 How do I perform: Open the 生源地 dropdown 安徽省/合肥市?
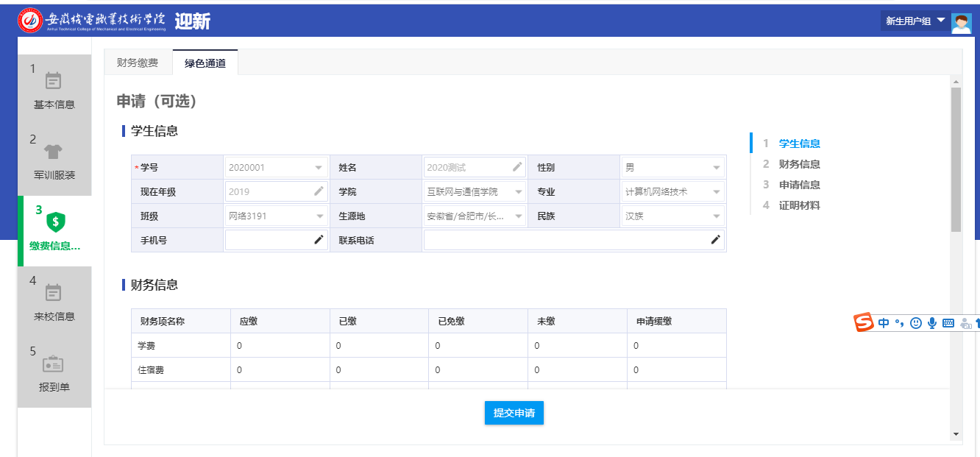(x=475, y=216)
